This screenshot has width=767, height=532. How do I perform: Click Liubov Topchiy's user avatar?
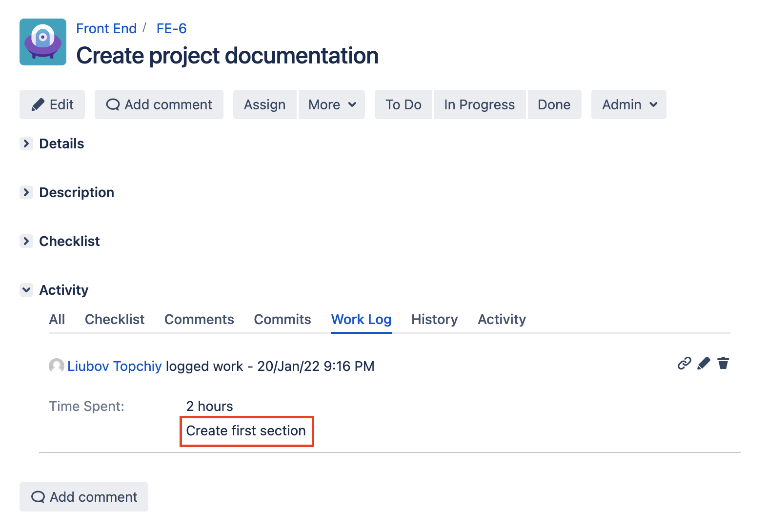(57, 366)
